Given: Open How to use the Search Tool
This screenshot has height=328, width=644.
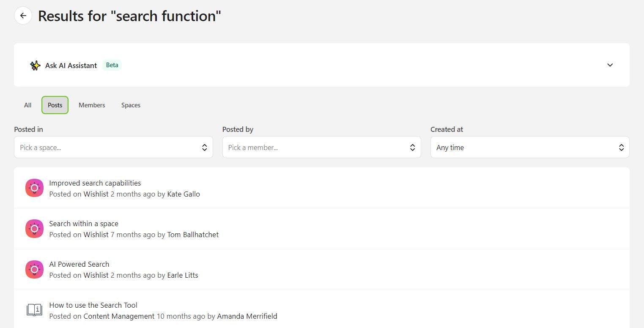Looking at the screenshot, I should tap(93, 305).
